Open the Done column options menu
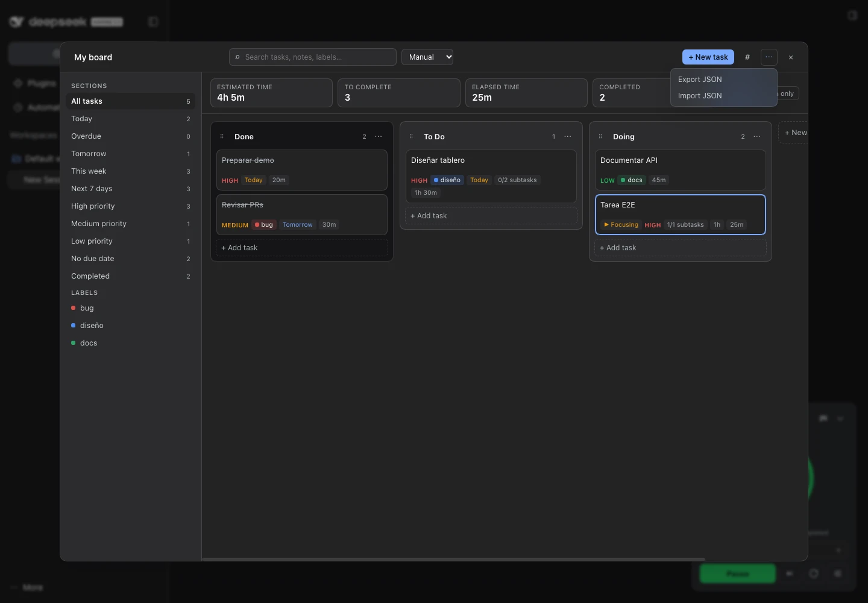This screenshot has width=868, height=603. (x=379, y=137)
